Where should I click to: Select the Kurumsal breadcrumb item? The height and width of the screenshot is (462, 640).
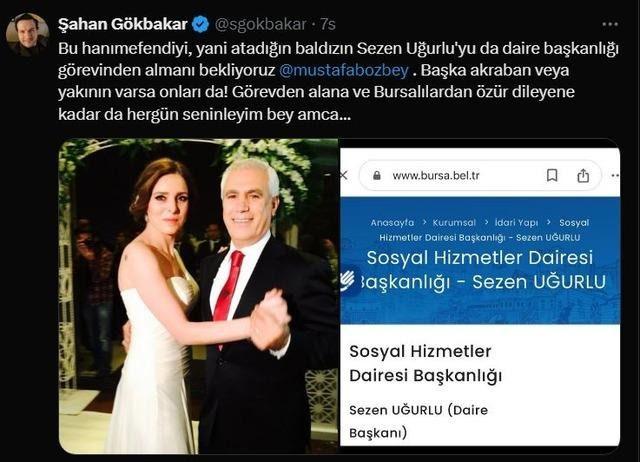coord(454,223)
